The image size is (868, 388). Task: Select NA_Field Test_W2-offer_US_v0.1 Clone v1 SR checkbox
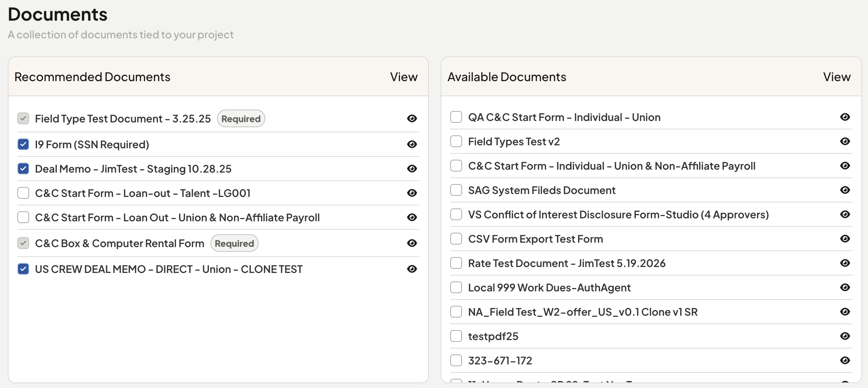pyautogui.click(x=456, y=312)
